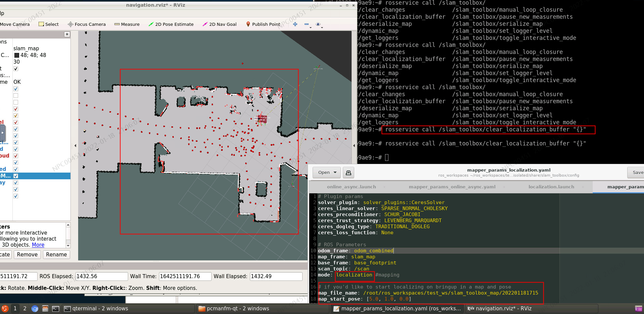Close the localization.launch tab
This screenshot has height=314, width=644.
(x=583, y=187)
